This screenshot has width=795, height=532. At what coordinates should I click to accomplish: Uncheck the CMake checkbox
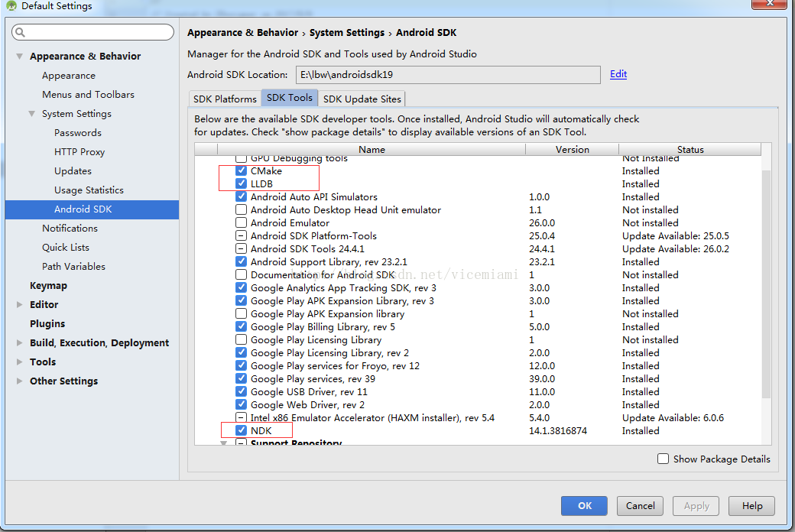click(x=242, y=171)
